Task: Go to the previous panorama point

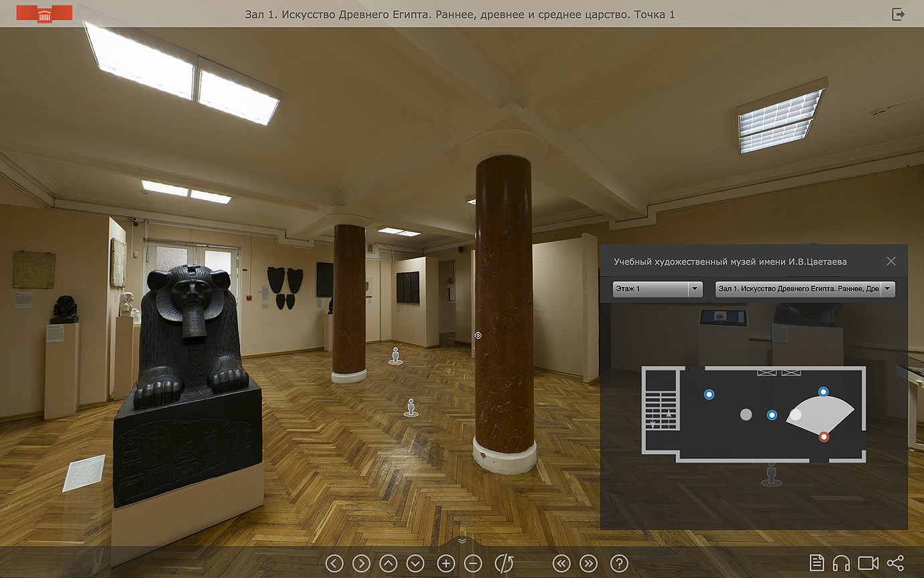Action: click(562, 563)
